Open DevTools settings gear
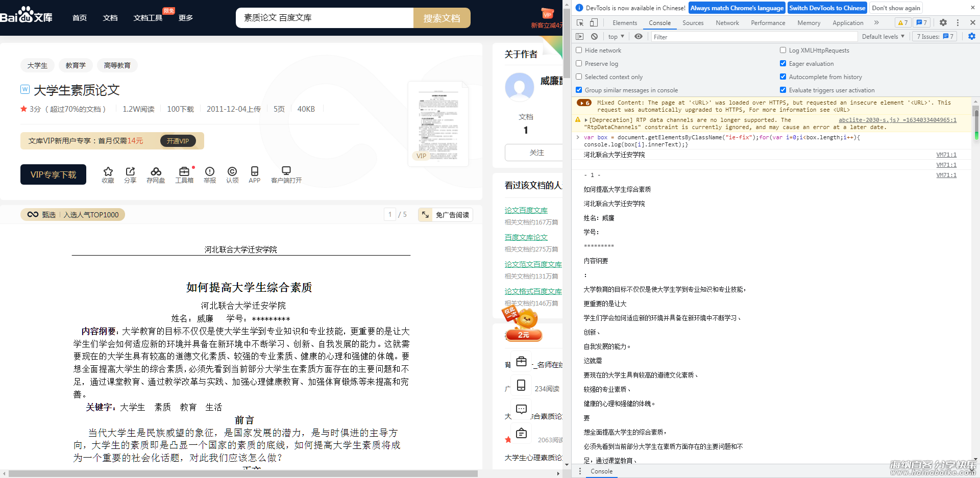Viewport: 980px width, 478px height. coord(943,22)
